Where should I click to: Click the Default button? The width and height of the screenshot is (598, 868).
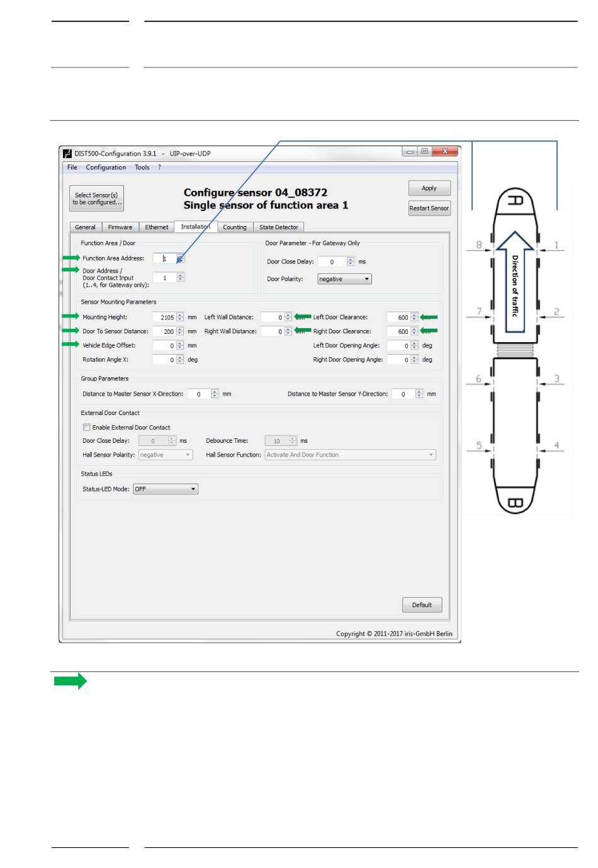422,605
